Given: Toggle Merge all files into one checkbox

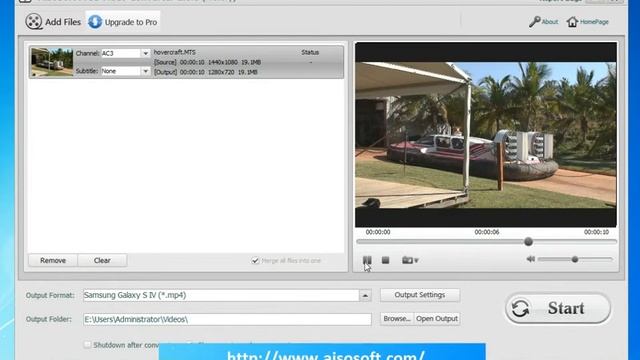Looking at the screenshot, I should tap(256, 260).
